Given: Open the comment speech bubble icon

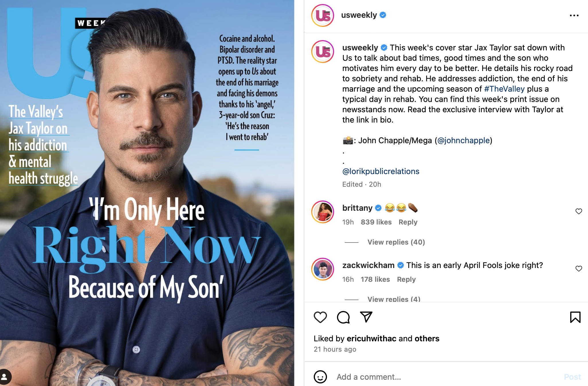Looking at the screenshot, I should click(343, 317).
